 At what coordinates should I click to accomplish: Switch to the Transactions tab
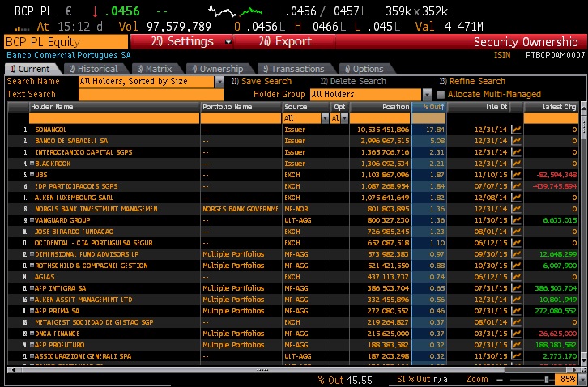coord(295,69)
